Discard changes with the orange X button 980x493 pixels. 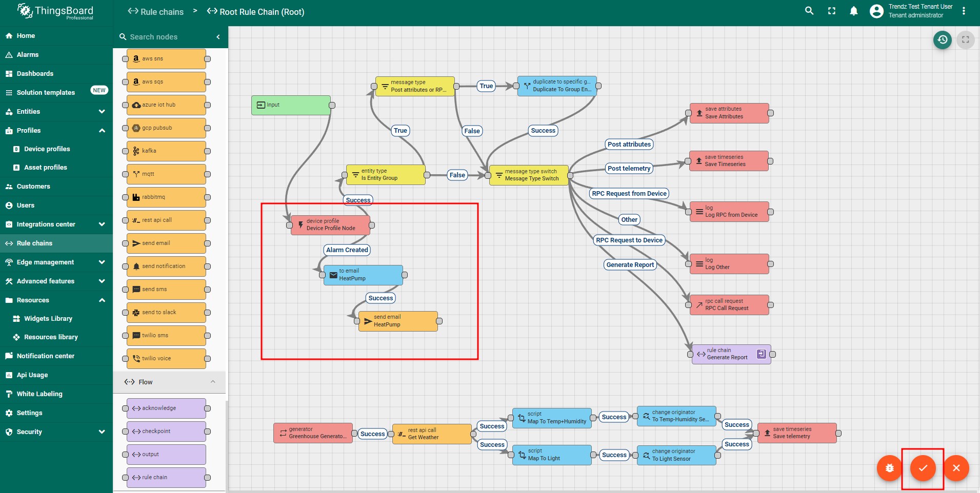pyautogui.click(x=956, y=468)
